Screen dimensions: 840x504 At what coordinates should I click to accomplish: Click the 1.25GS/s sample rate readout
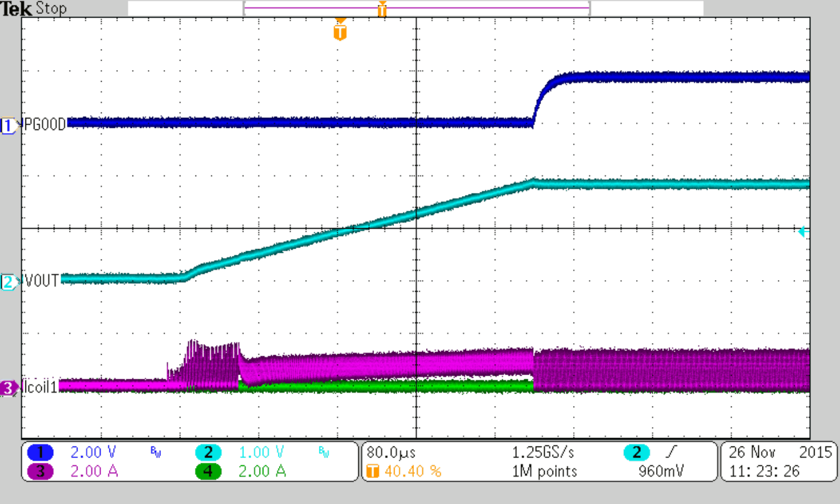click(542, 453)
